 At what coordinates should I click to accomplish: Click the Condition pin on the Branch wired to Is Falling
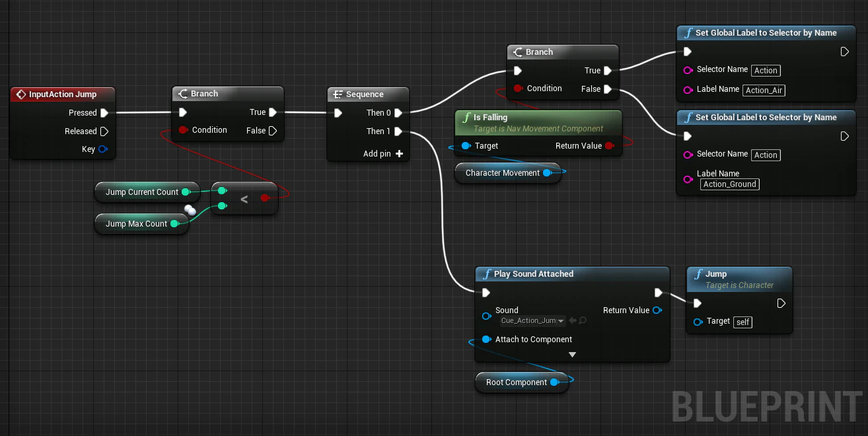[518, 89]
